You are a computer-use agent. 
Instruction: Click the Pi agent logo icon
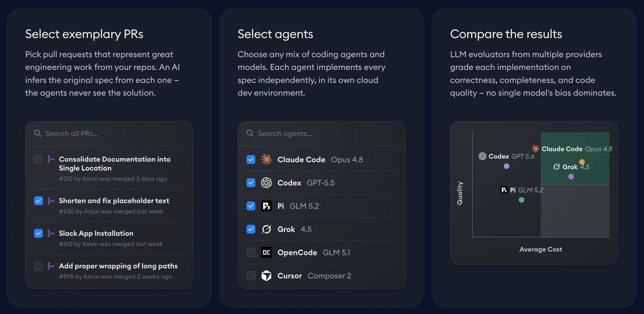(x=266, y=206)
